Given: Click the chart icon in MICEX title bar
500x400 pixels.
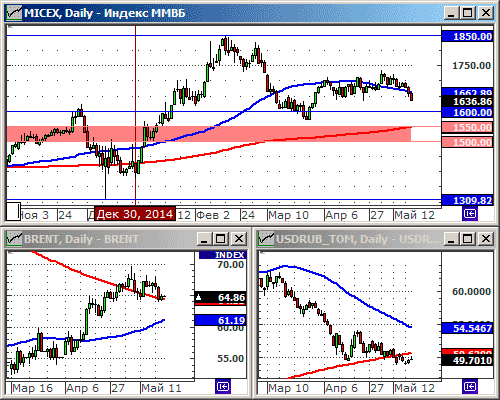Looking at the screenshot, I should pyautogui.click(x=14, y=13).
